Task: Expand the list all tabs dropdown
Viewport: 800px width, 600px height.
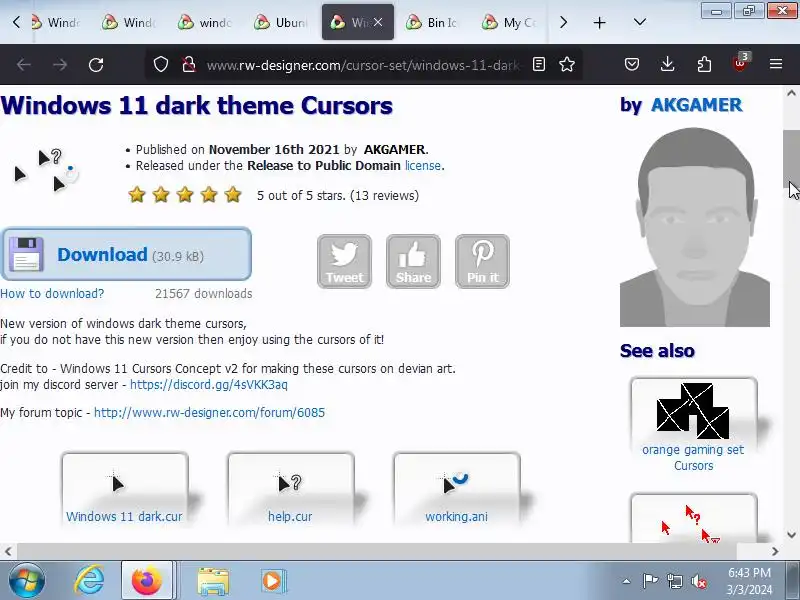Action: pos(640,22)
